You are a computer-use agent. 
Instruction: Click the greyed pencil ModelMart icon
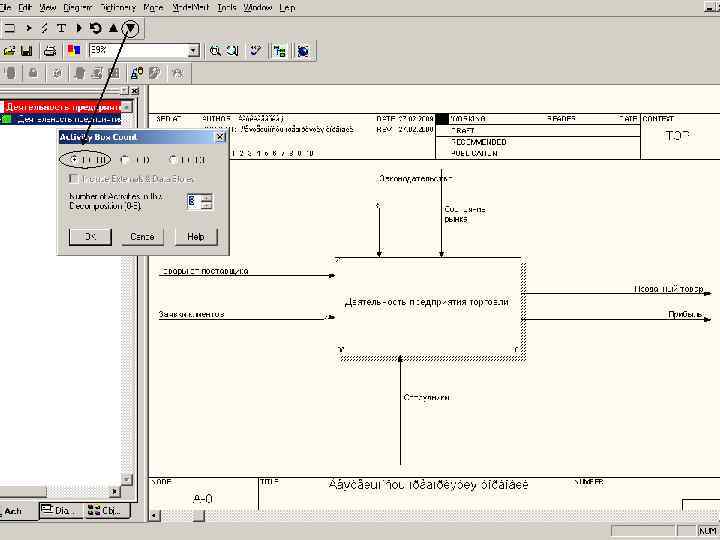click(x=155, y=73)
